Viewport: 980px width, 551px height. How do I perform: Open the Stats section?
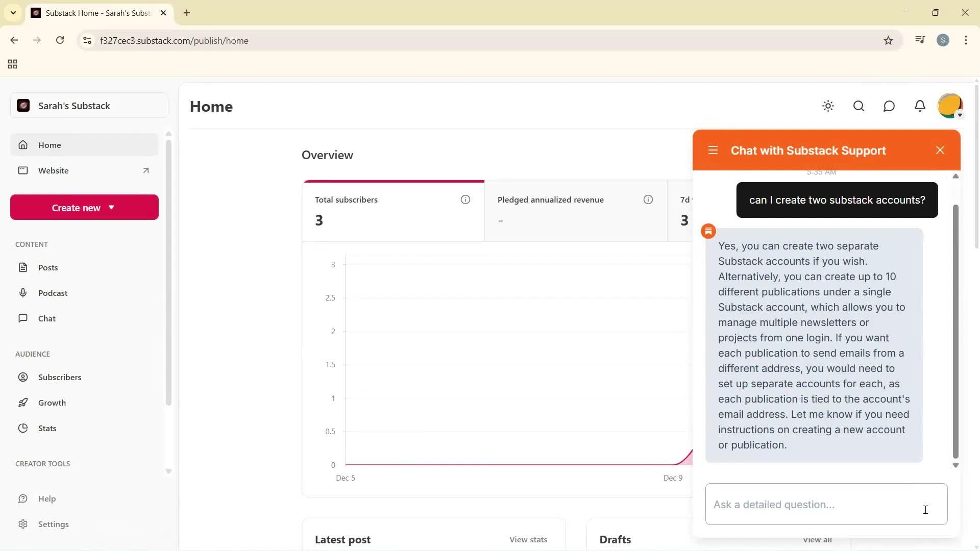47,428
